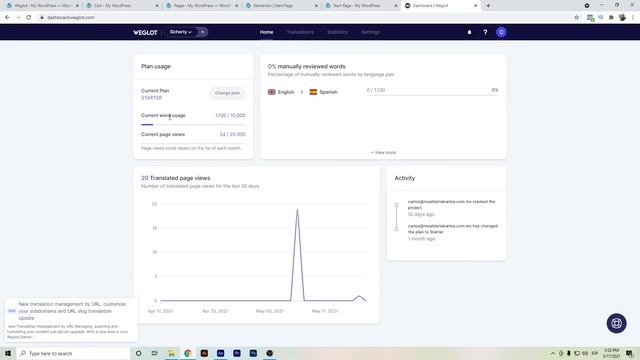Open the Settings tab

coord(370,32)
